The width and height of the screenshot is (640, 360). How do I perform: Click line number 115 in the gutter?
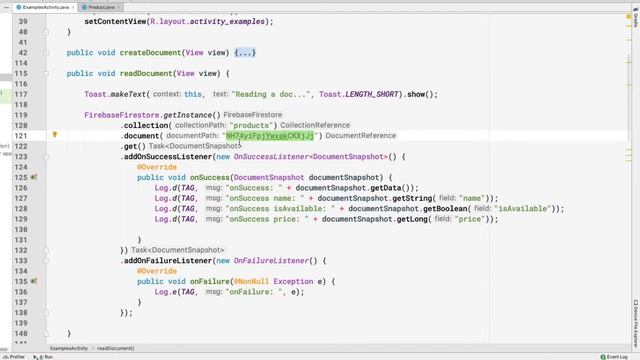[x=20, y=73]
